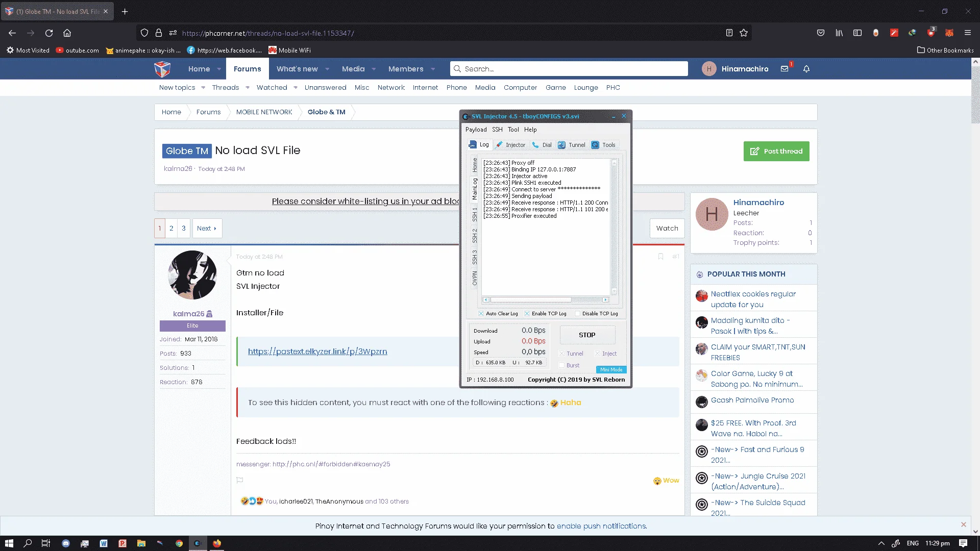Expand the Home nav dropdown arrow
The height and width of the screenshot is (551, 980).
219,69
